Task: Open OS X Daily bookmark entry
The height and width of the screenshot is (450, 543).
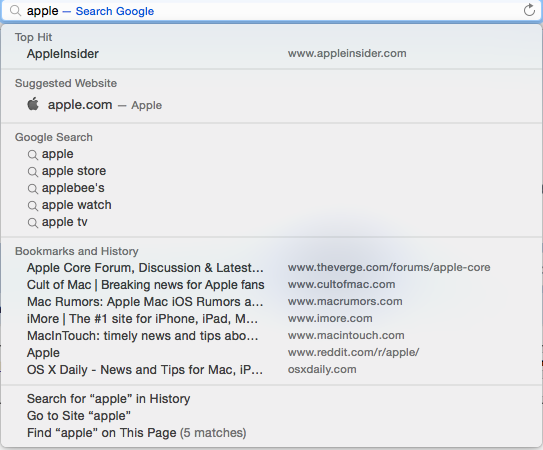Action: click(272, 369)
